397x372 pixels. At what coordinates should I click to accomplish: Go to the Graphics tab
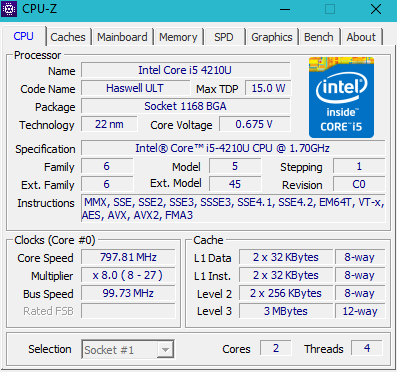[272, 37]
